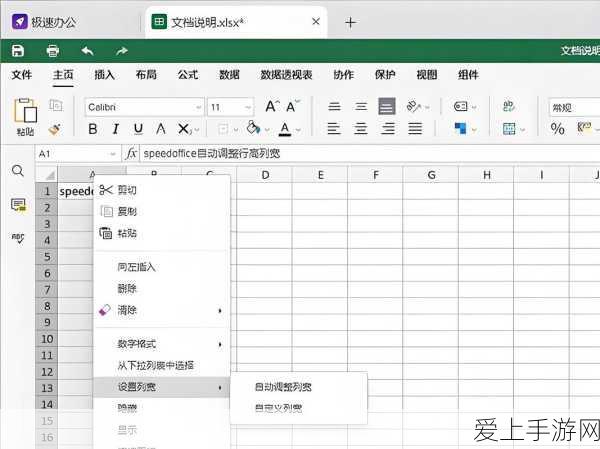Open the cell borders tool
The image size is (600, 449).
(223, 129)
